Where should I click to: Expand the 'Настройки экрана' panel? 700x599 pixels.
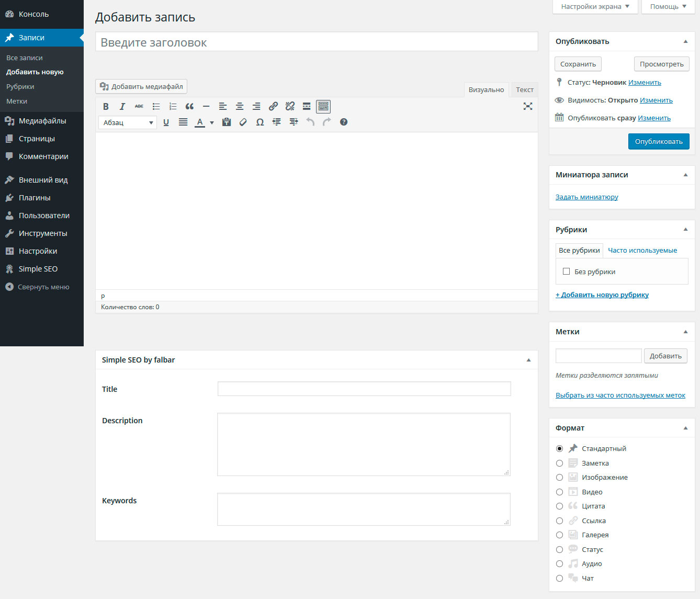(x=595, y=7)
